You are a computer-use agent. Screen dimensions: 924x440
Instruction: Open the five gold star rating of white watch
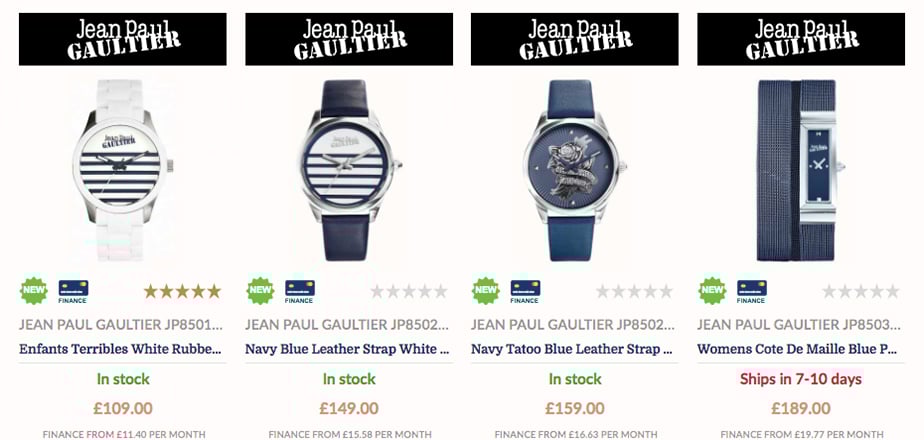(182, 291)
